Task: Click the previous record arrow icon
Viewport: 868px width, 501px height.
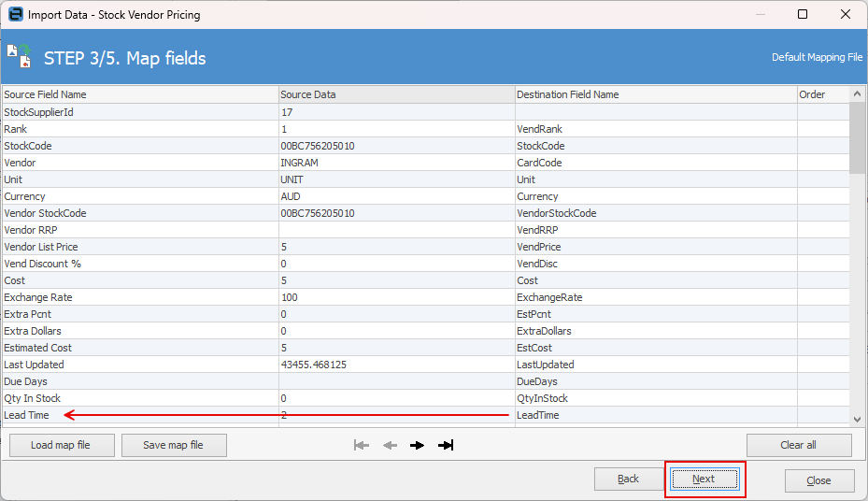Action: pos(390,445)
